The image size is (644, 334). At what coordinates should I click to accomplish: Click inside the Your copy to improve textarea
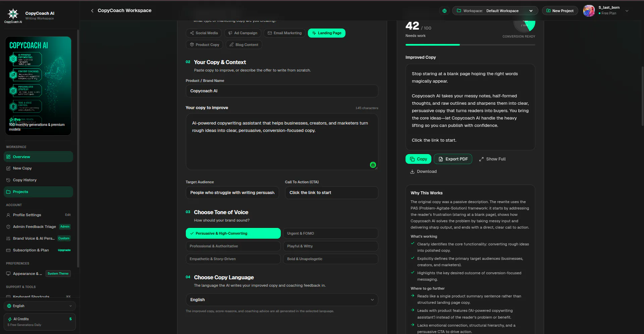coord(282,142)
